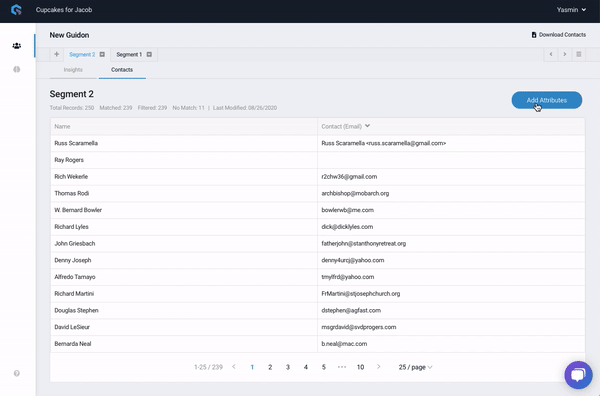Expand the Contact (Email) column dropdown
Viewport: 600px width, 396px height.
(367, 126)
